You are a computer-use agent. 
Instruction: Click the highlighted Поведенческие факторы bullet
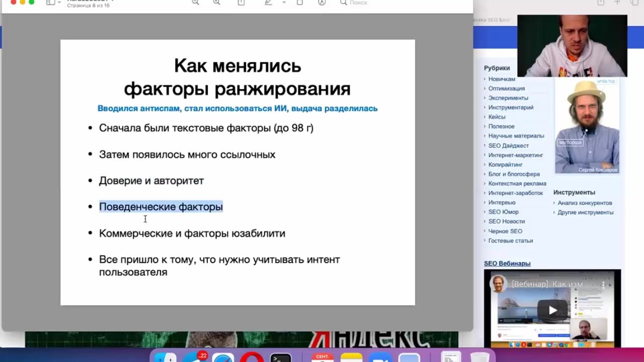pos(160,207)
